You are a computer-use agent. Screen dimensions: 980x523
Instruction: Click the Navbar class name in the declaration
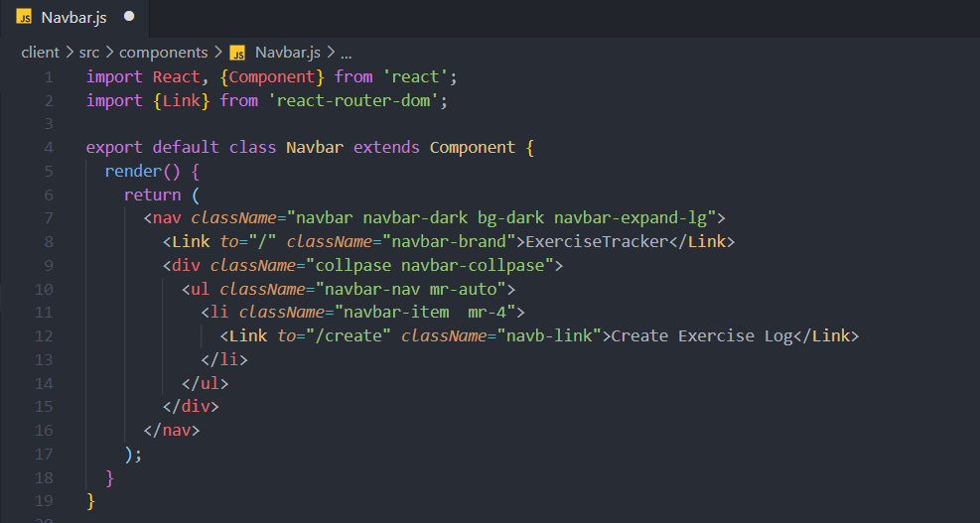[x=315, y=147]
